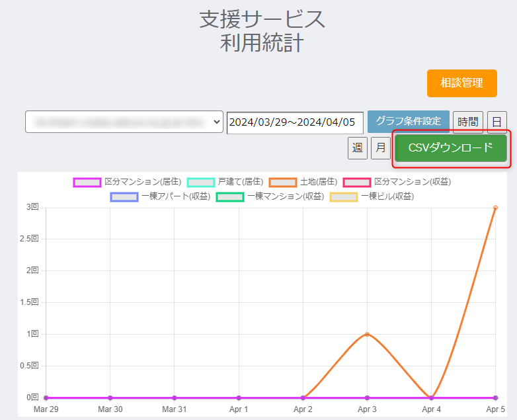Expand the blurred selection dropdown

(124, 122)
